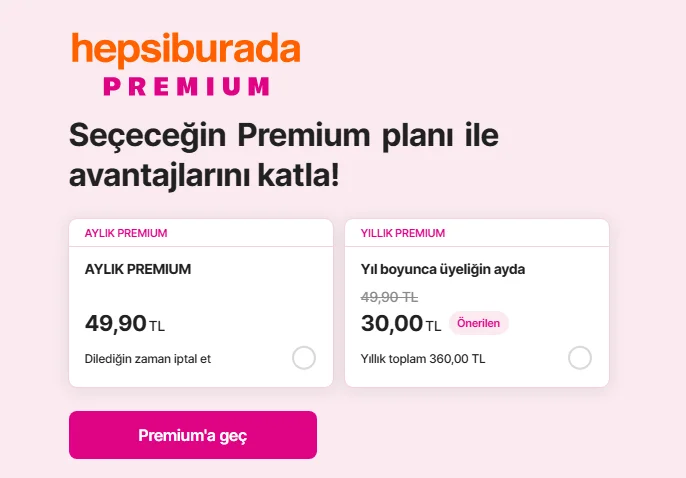686x478 pixels.
Task: Click the pink PREMIUM logo text
Action: [186, 86]
